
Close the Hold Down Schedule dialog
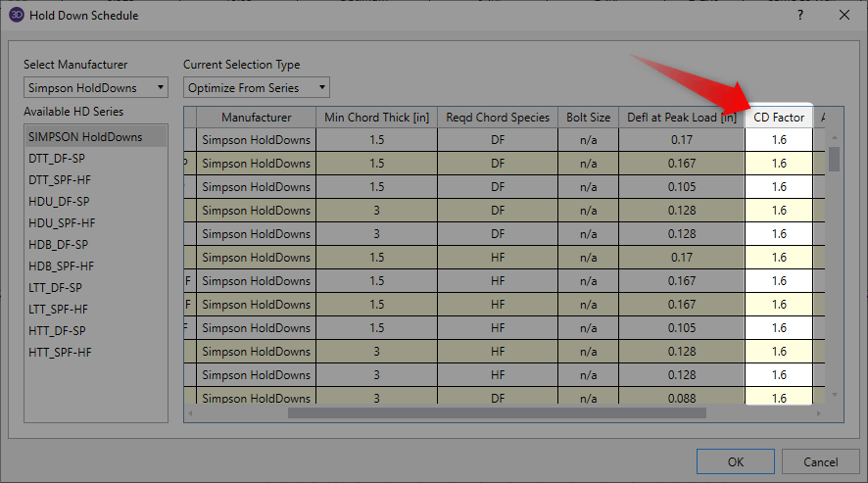click(x=844, y=15)
